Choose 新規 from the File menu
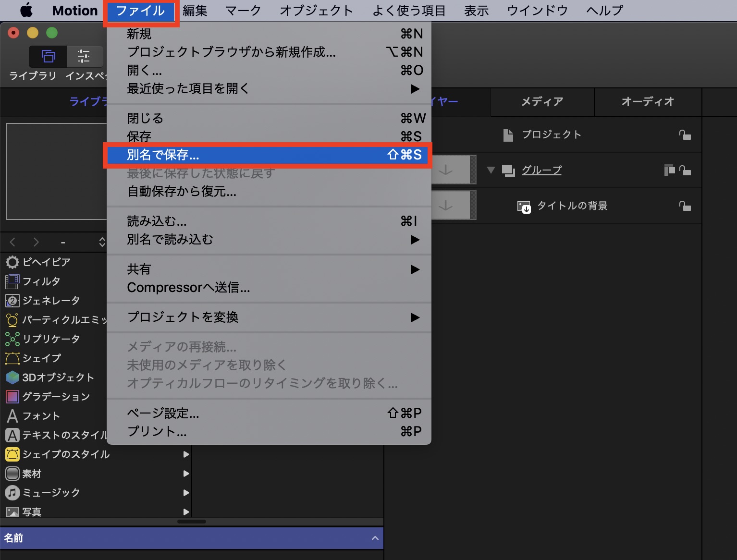Viewport: 737px width, 560px height. pyautogui.click(x=269, y=34)
